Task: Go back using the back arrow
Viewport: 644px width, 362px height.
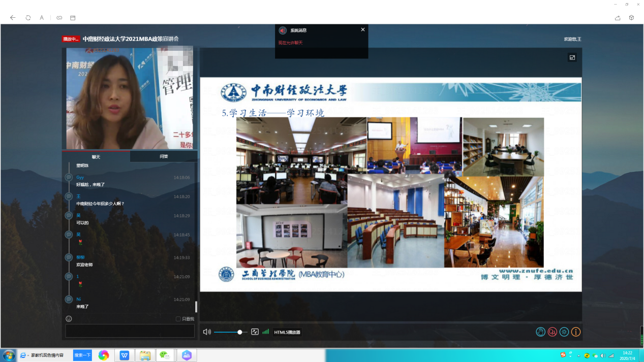Action: click(x=13, y=18)
